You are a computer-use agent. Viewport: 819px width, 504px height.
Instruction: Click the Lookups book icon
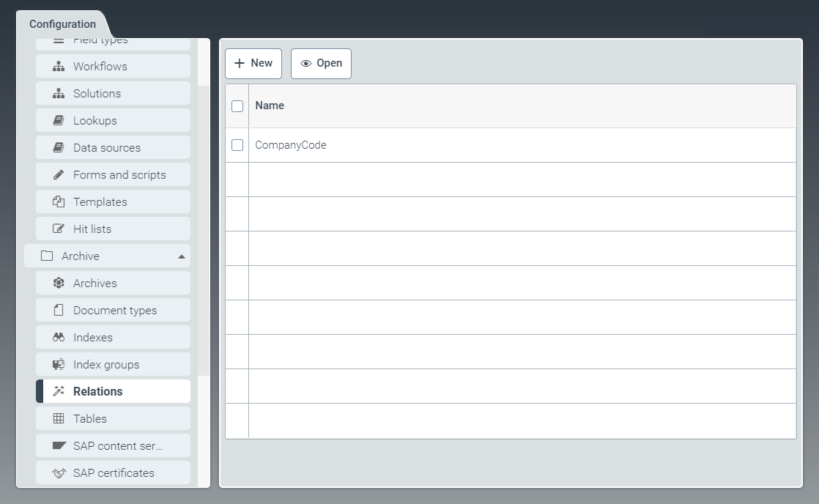pyautogui.click(x=59, y=121)
